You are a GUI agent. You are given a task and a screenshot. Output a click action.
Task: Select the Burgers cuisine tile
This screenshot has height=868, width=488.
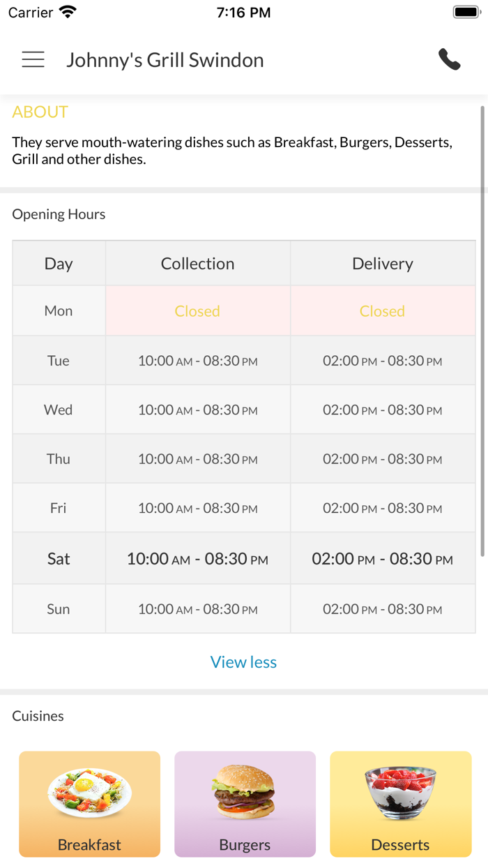(245, 804)
